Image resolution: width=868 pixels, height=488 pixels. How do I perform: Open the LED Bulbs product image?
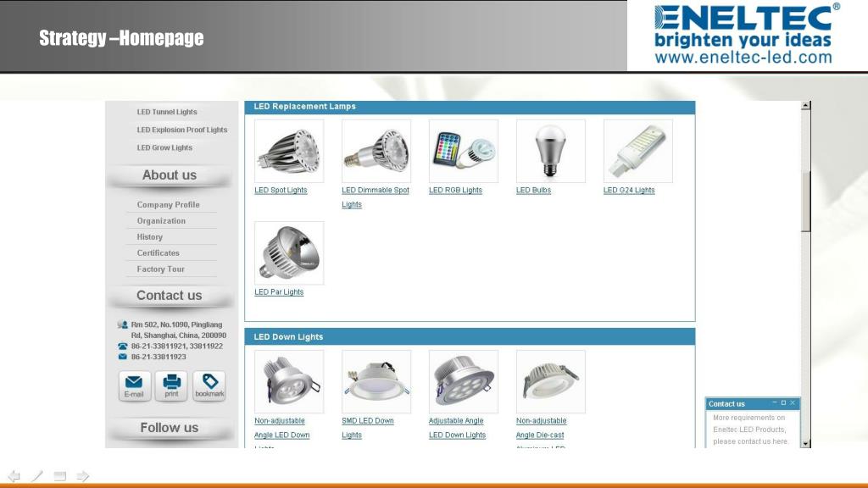coord(551,151)
